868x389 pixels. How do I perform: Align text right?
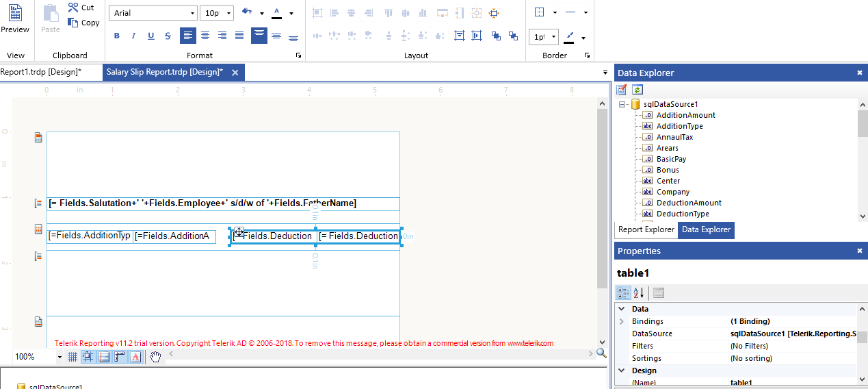222,36
